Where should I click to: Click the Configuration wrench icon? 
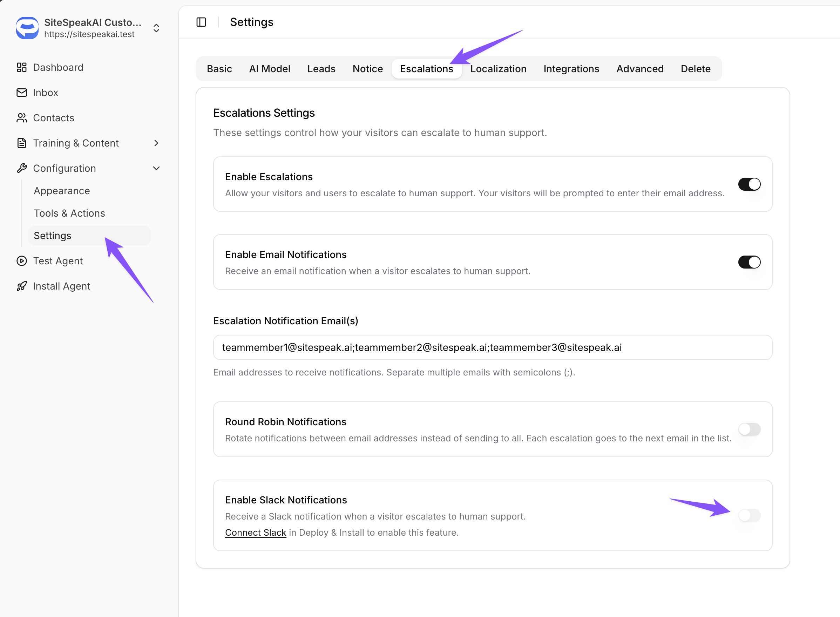[x=22, y=168]
